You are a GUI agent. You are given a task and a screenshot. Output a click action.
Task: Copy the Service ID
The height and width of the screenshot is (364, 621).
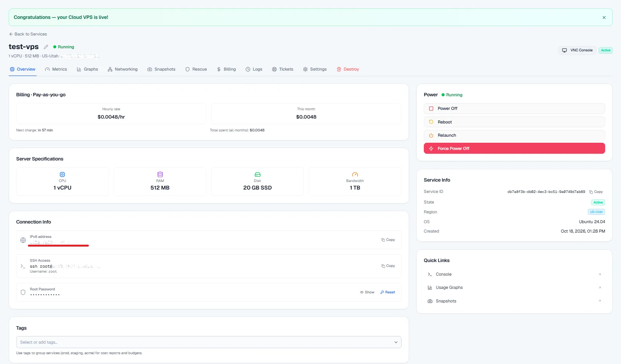[596, 192]
